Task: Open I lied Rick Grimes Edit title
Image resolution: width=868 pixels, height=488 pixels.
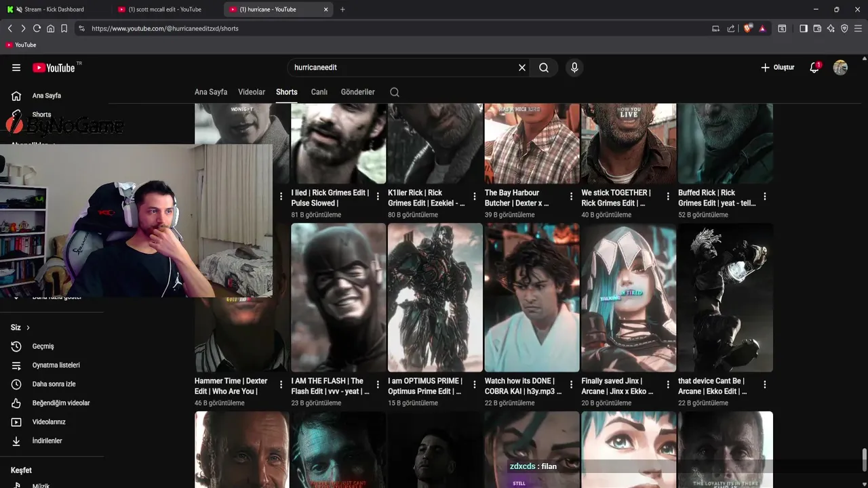Action: click(x=330, y=198)
